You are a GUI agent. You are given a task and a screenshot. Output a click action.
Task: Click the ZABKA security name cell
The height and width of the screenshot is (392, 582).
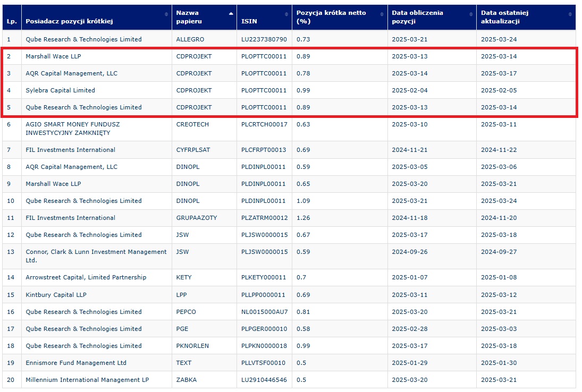[186, 380]
